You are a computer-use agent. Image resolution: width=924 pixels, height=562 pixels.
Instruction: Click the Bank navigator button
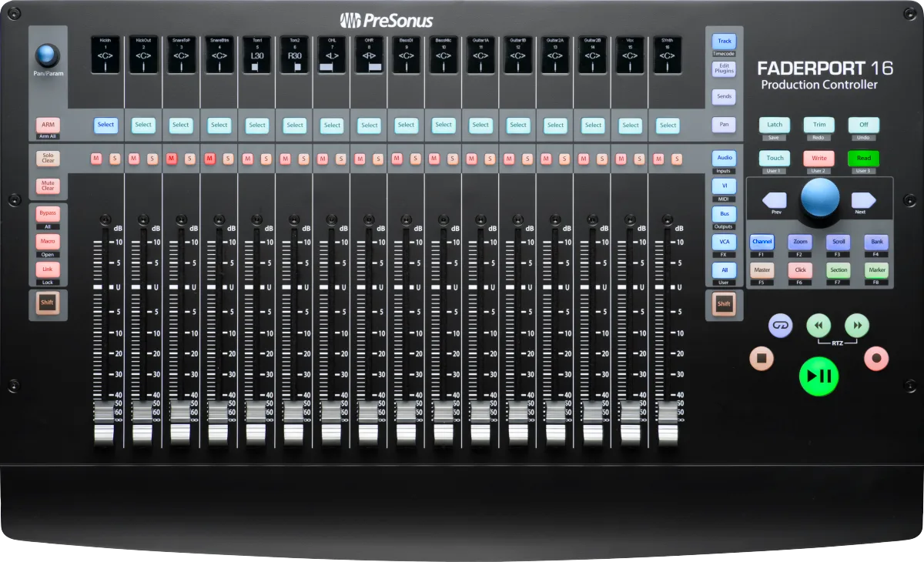point(876,242)
